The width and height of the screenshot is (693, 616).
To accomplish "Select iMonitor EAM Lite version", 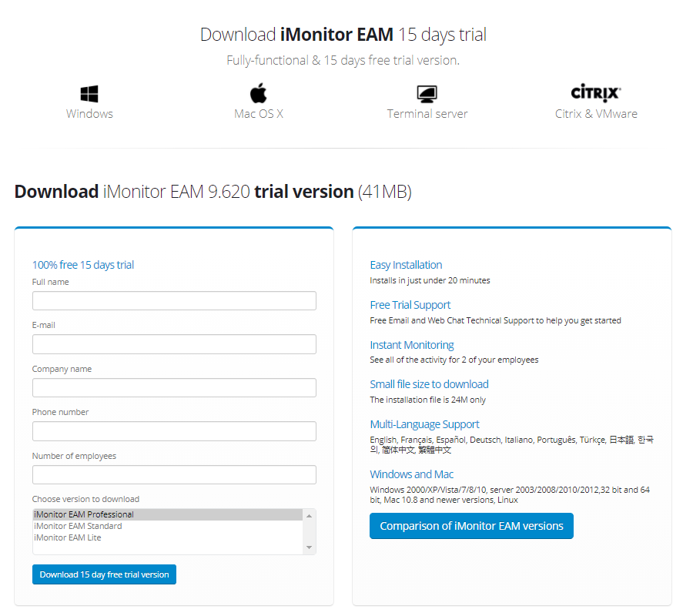I will [x=168, y=537].
